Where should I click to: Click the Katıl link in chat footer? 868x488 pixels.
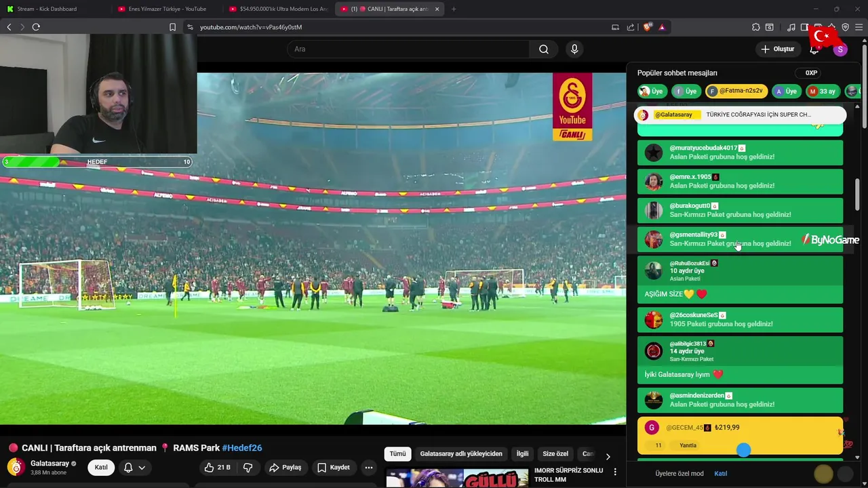(x=721, y=473)
